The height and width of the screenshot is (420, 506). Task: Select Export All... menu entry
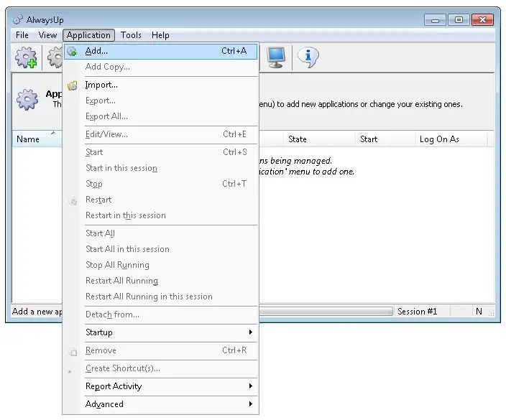tap(161, 117)
